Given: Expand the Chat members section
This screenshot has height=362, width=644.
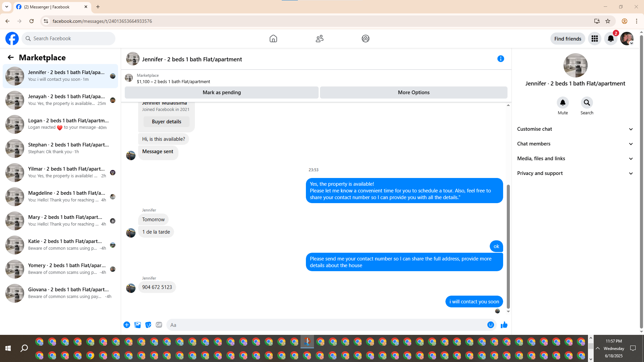Looking at the screenshot, I should pos(575,144).
